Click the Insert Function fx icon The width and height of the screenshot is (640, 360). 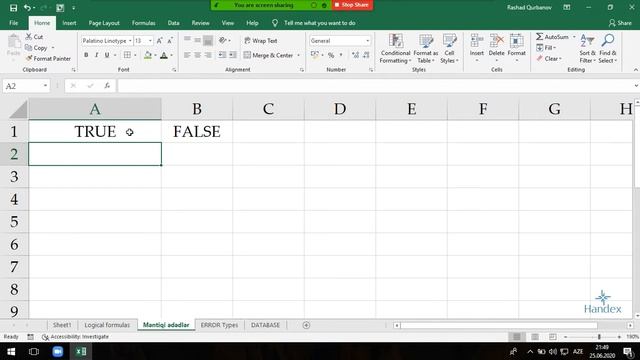tap(107, 86)
